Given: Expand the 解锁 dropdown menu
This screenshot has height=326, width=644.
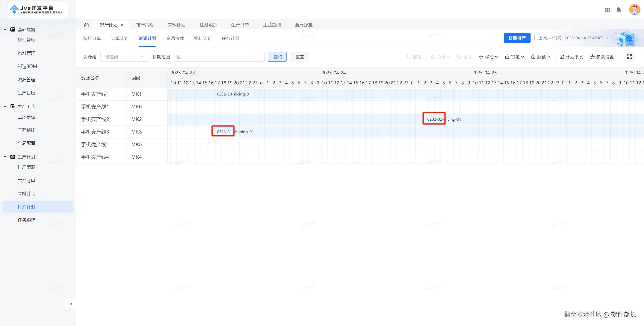Looking at the screenshot, I should point(541,57).
